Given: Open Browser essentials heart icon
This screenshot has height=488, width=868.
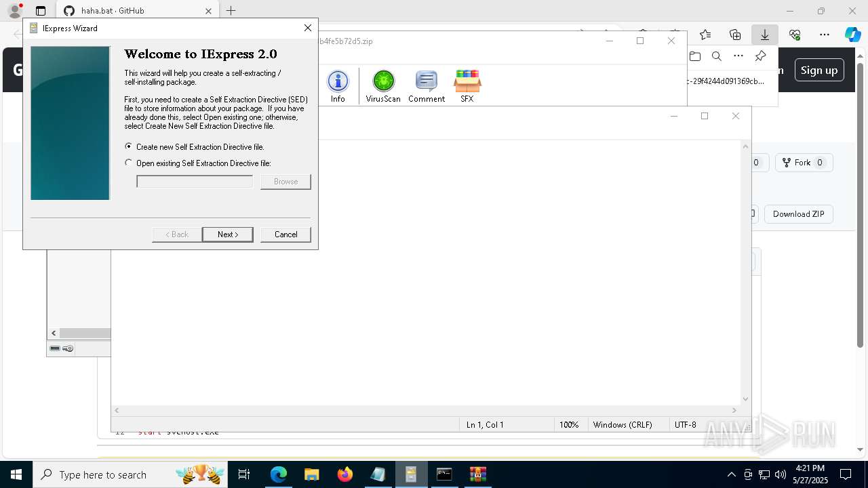Looking at the screenshot, I should click(795, 35).
